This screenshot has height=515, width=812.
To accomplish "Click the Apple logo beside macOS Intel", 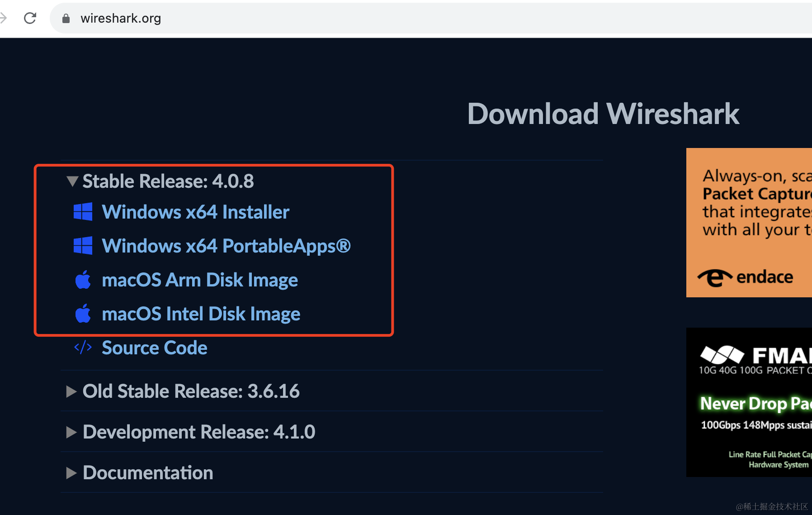I will pyautogui.click(x=83, y=313).
